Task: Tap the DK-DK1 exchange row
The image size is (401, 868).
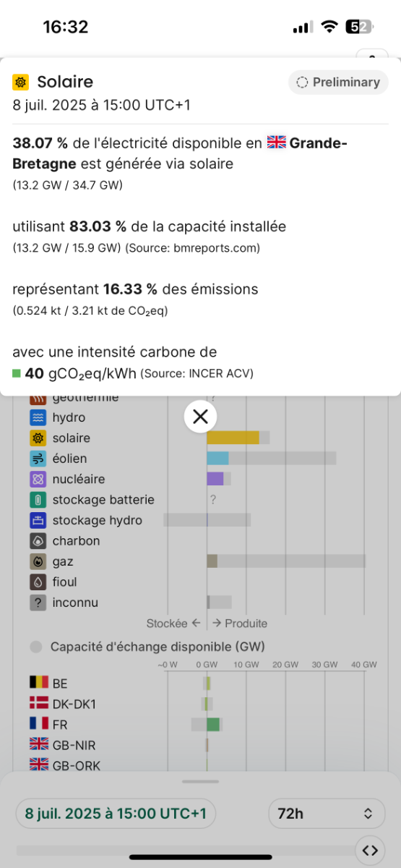Action: pos(200,704)
